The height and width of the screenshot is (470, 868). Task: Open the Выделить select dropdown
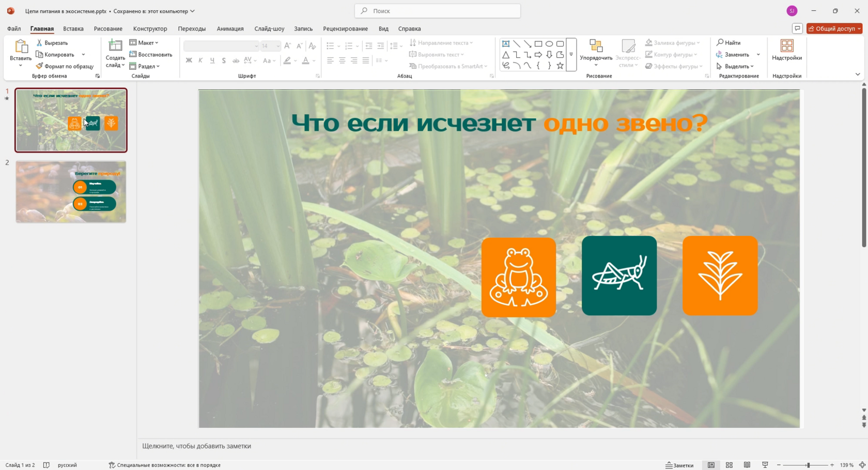tap(735, 66)
